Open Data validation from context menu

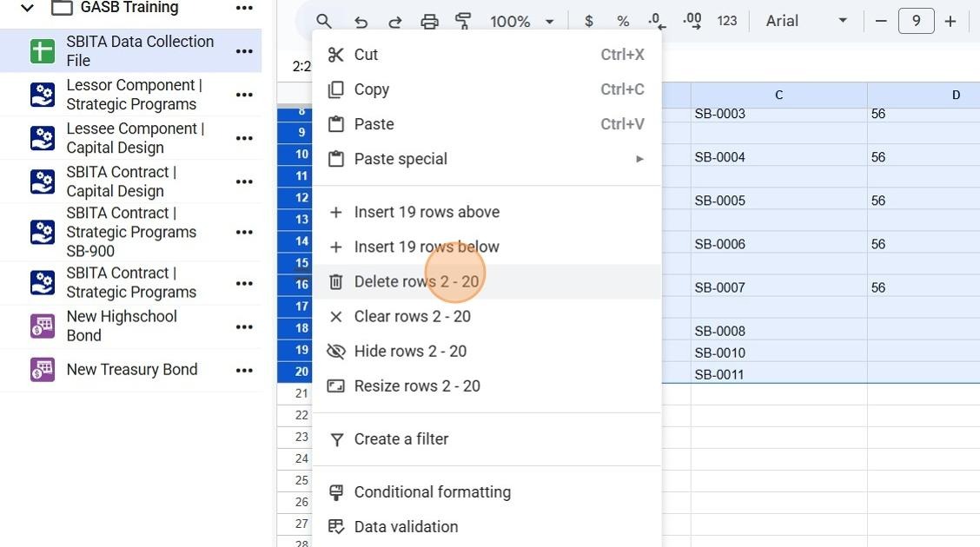pyautogui.click(x=487, y=527)
